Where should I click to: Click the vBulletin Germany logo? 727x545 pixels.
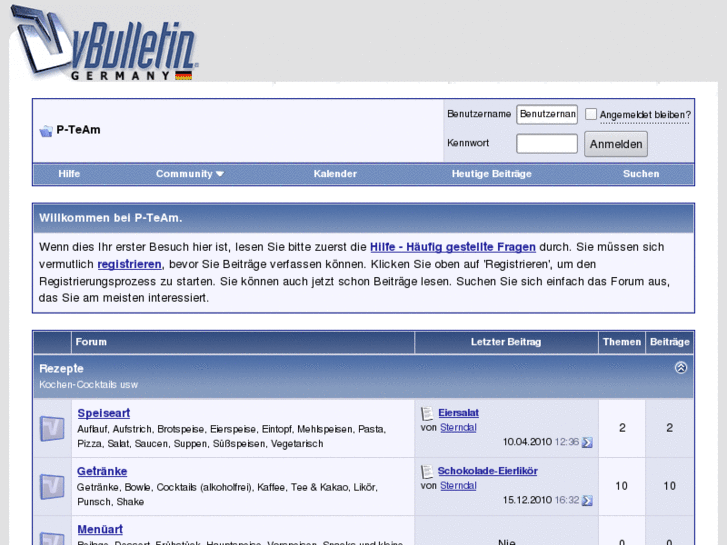point(105,44)
